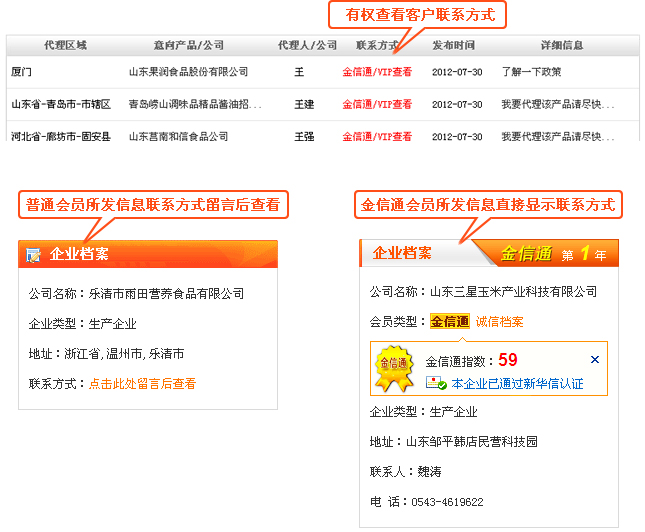
Task: Click the 金信通 gold medal badge
Action: [394, 368]
